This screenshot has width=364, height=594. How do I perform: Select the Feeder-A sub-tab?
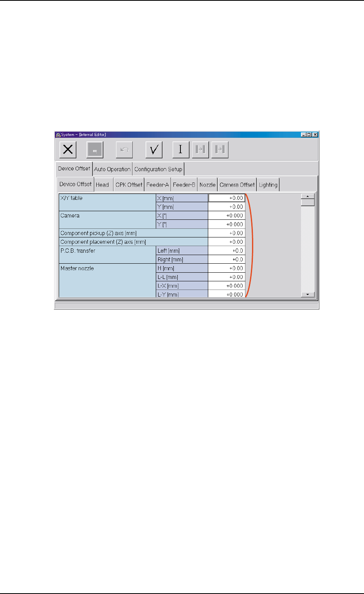(157, 185)
